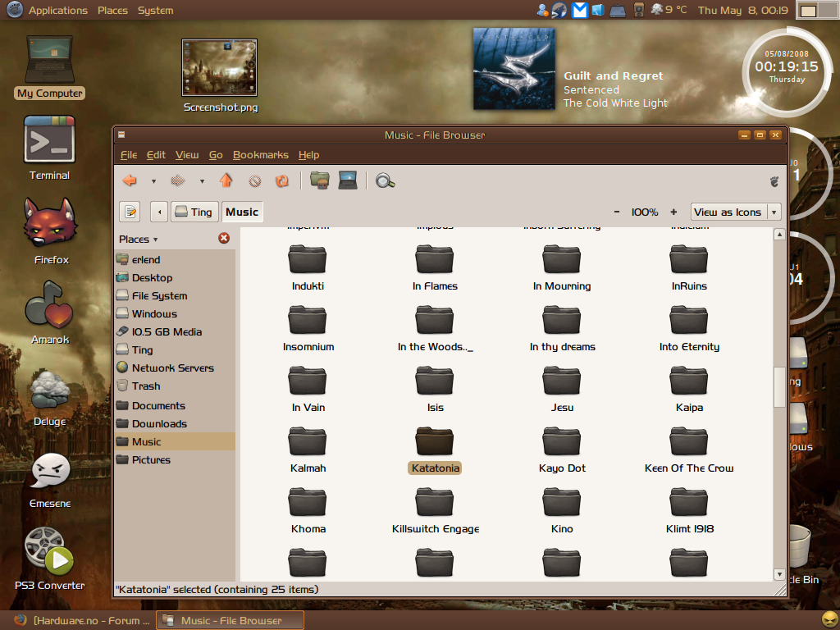Click the Back arrow in the toolbar
This screenshot has width=840, height=630.
coord(130,180)
